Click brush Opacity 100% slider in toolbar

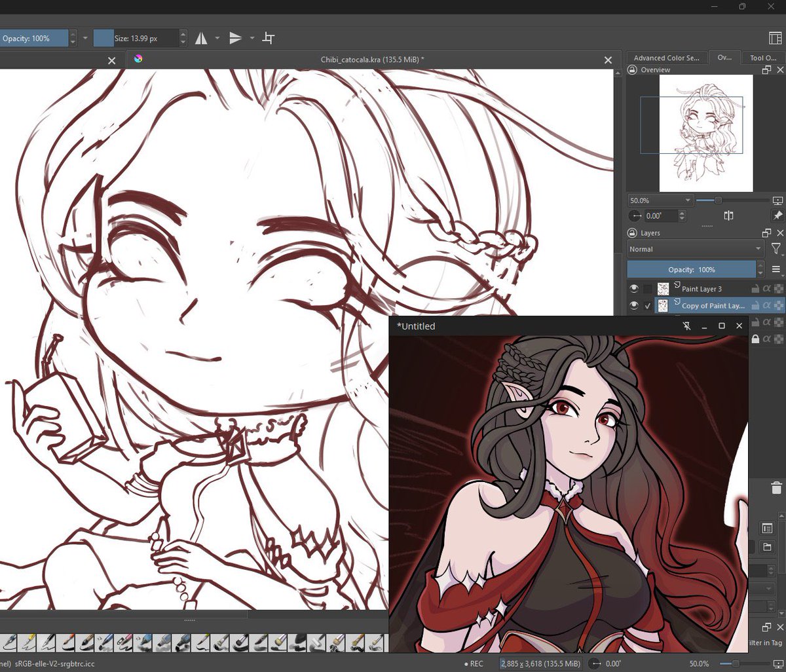coord(34,38)
